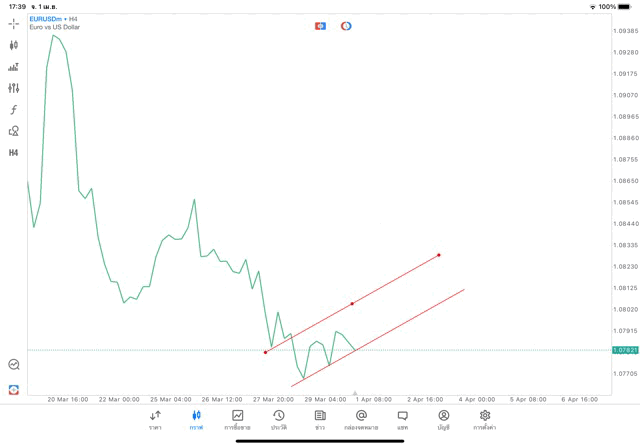Open the drawing objects shapes tool
This screenshot has height=447, width=640.
pyautogui.click(x=14, y=131)
